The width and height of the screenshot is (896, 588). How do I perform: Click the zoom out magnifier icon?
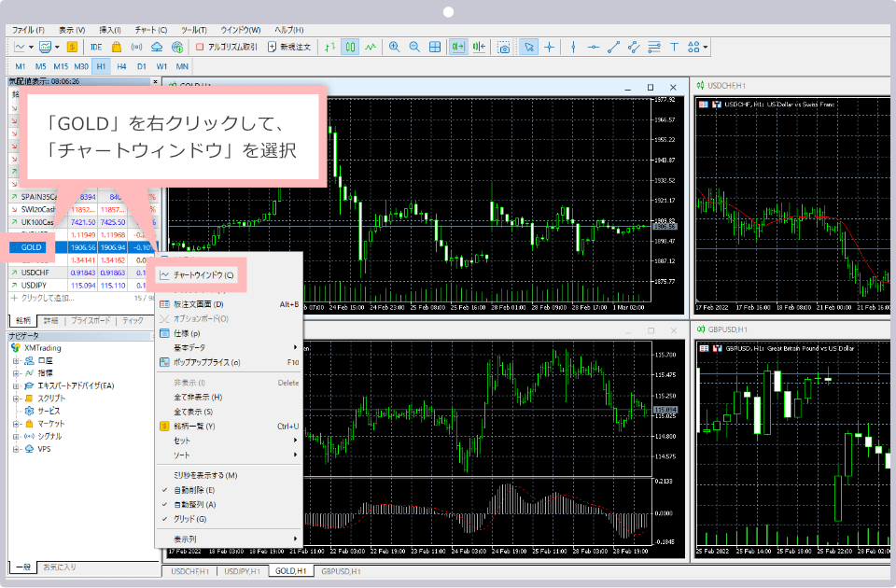coord(414,47)
